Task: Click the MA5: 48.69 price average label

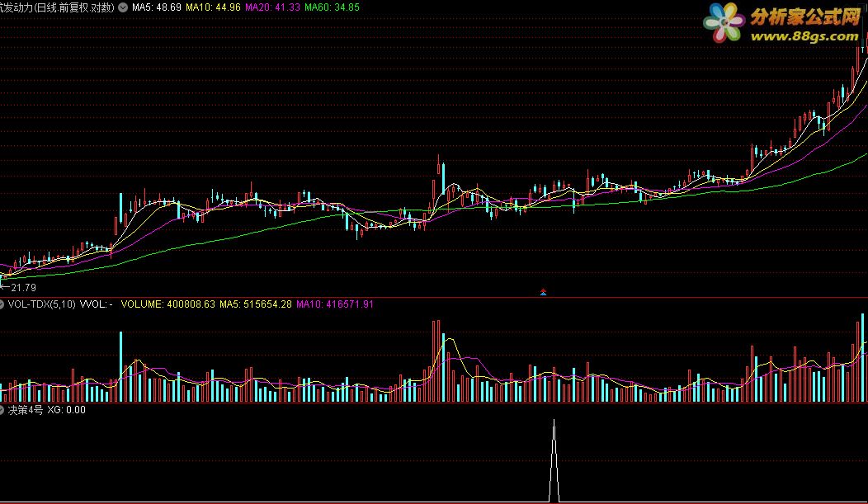Action: [x=157, y=7]
